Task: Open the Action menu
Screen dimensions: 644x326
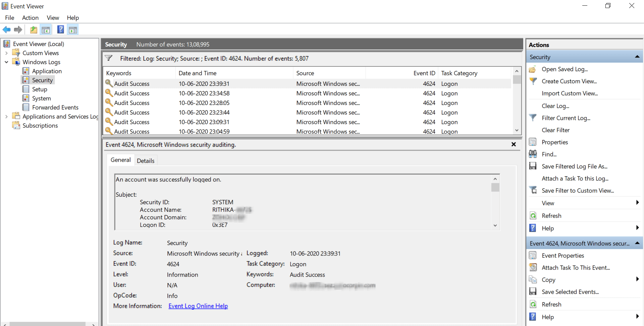Action: tap(30, 18)
